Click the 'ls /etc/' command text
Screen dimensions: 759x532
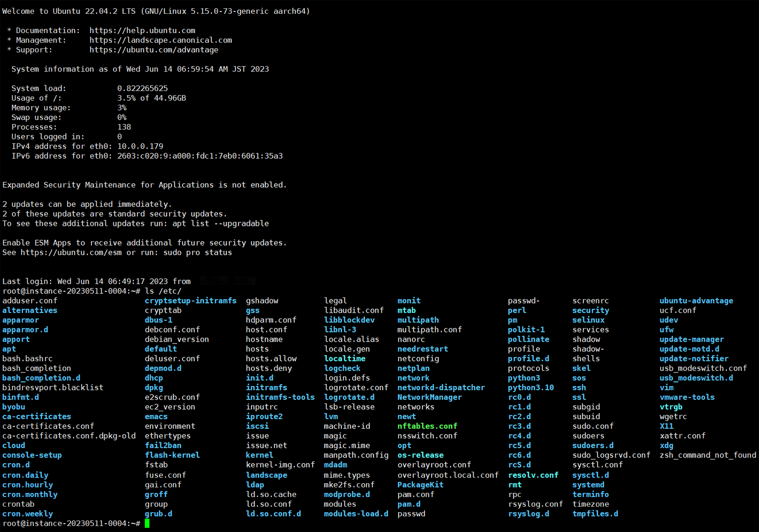tap(163, 291)
